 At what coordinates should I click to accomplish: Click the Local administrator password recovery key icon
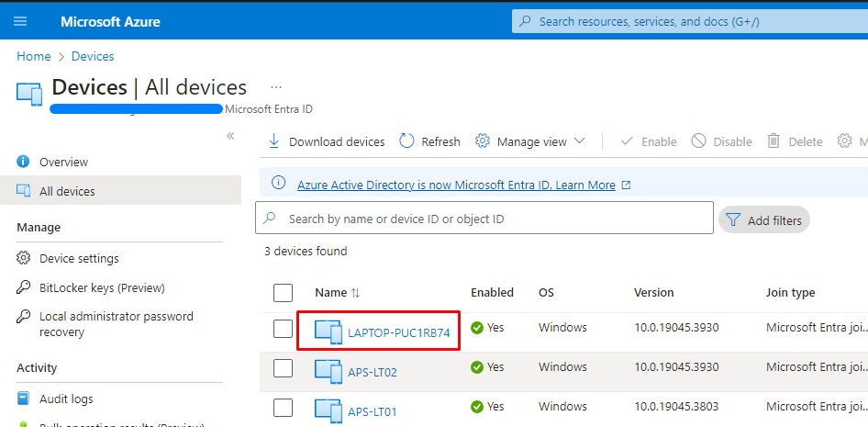[23, 316]
